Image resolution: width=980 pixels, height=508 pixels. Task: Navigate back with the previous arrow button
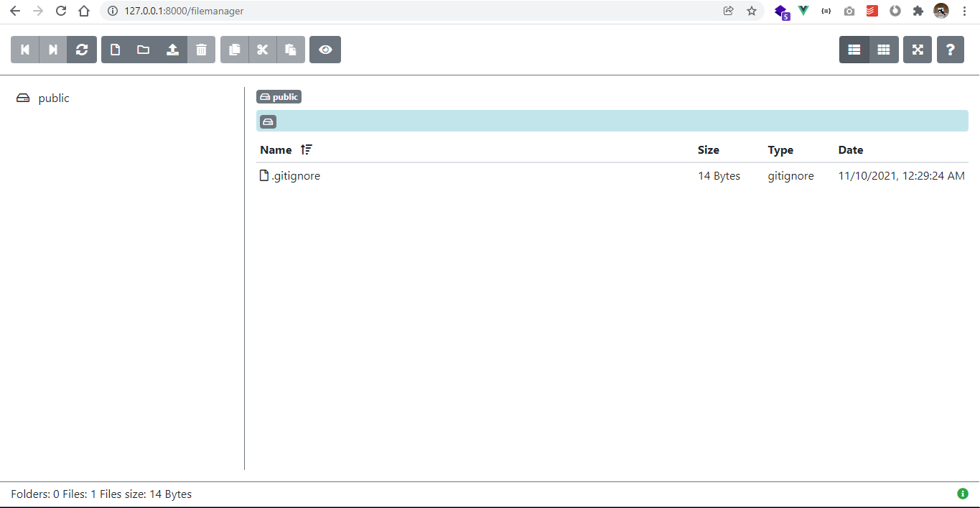24,50
